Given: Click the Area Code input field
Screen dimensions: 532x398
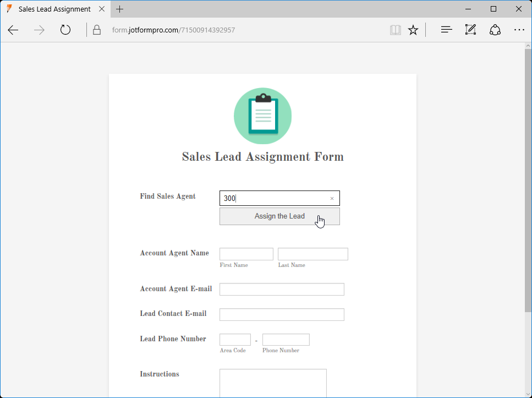Looking at the screenshot, I should 235,339.
